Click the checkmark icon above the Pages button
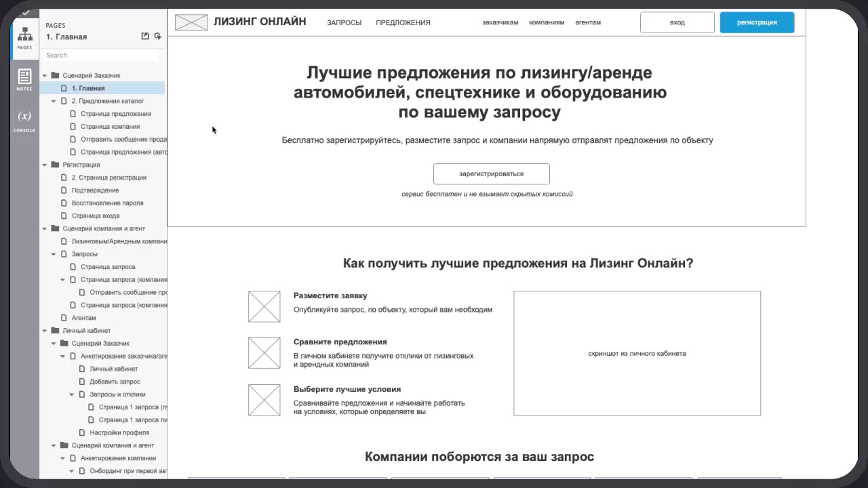 [25, 12]
